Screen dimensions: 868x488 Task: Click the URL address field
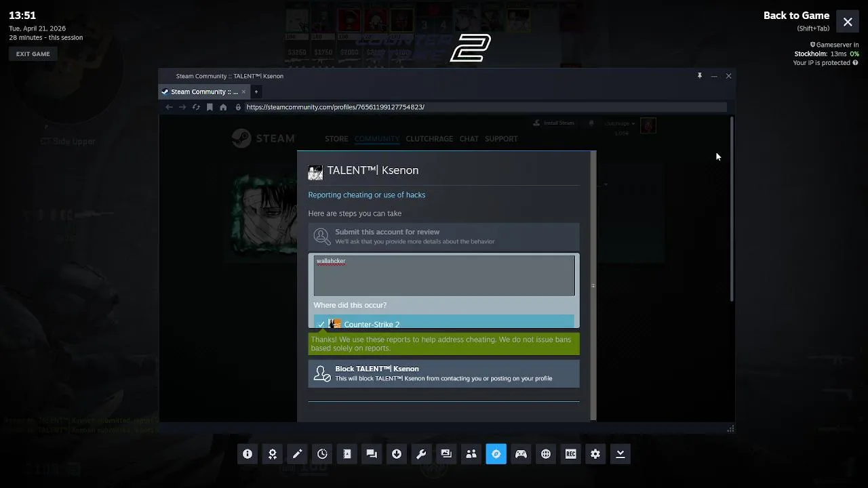coord(485,107)
